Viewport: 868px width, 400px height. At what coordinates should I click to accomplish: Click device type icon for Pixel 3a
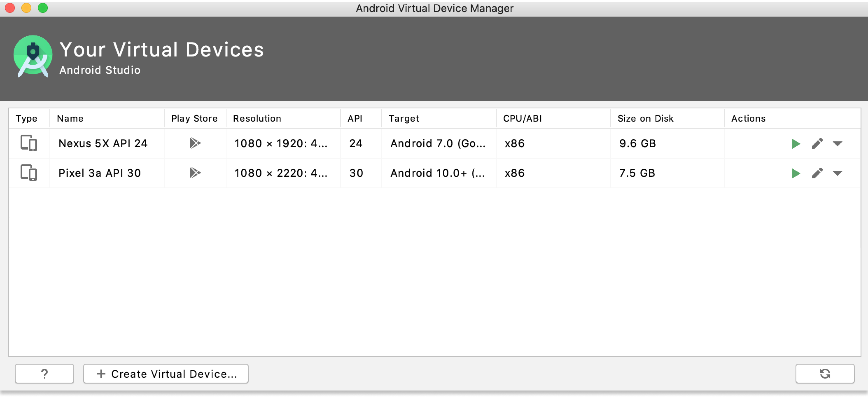[29, 173]
